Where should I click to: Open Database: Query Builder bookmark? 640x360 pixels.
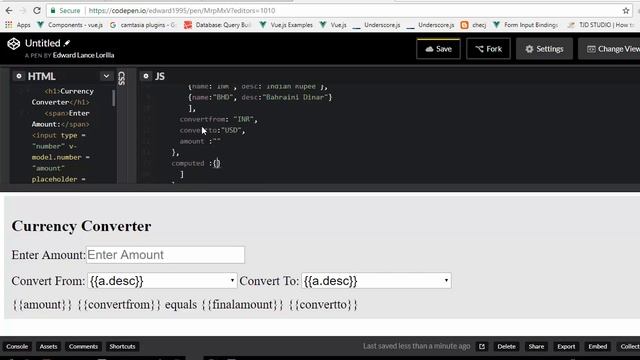click(x=217, y=25)
